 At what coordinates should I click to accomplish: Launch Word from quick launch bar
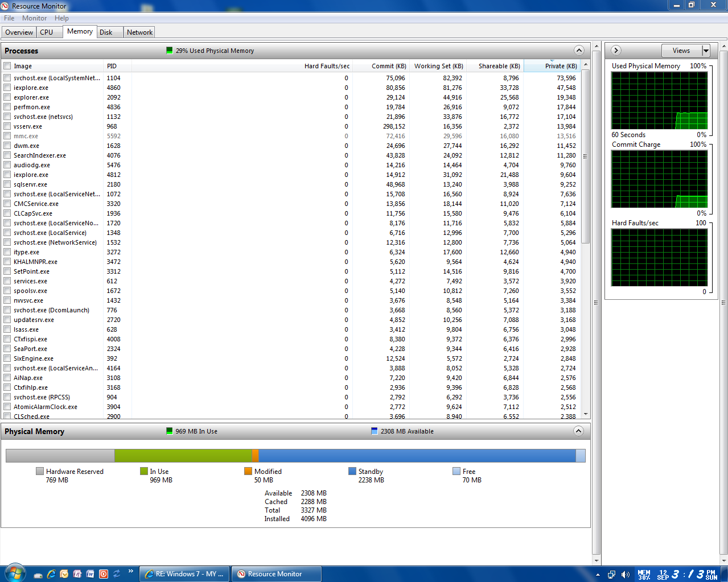click(91, 574)
